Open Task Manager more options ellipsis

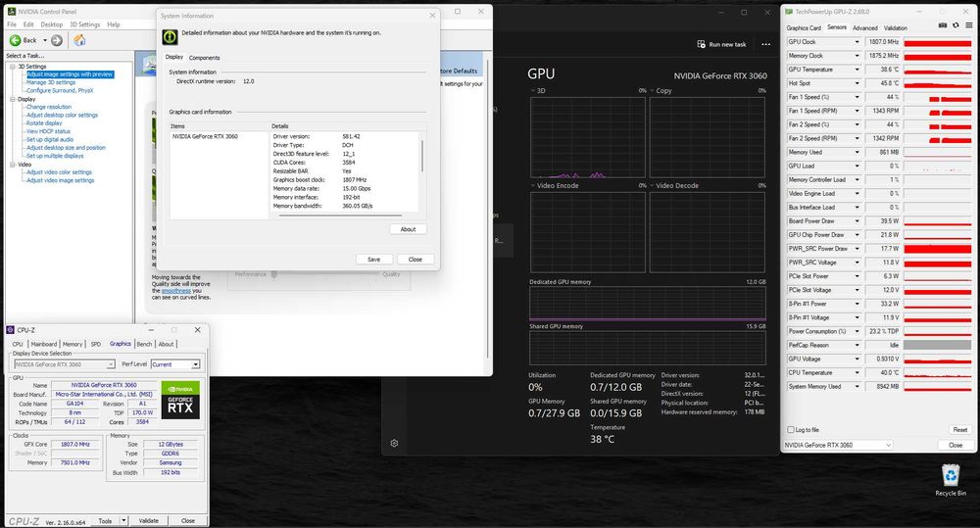pyautogui.click(x=765, y=44)
